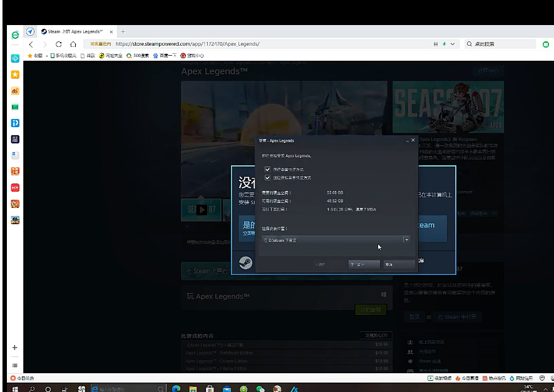Go back with the browser back arrow

[x=31, y=44]
